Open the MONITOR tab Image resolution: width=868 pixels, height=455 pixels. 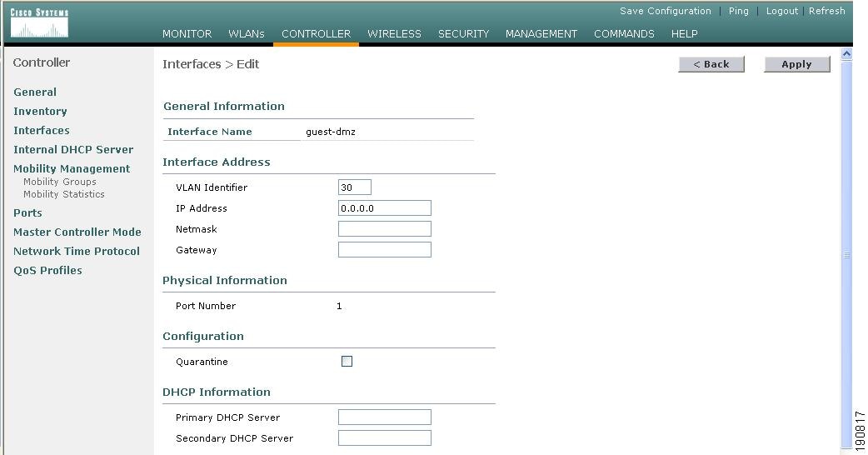187,34
